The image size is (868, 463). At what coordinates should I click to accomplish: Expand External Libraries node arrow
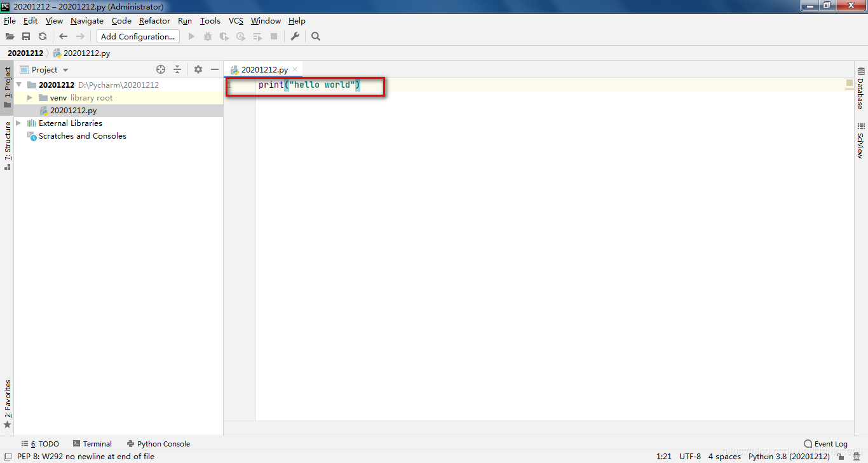pyautogui.click(x=19, y=123)
